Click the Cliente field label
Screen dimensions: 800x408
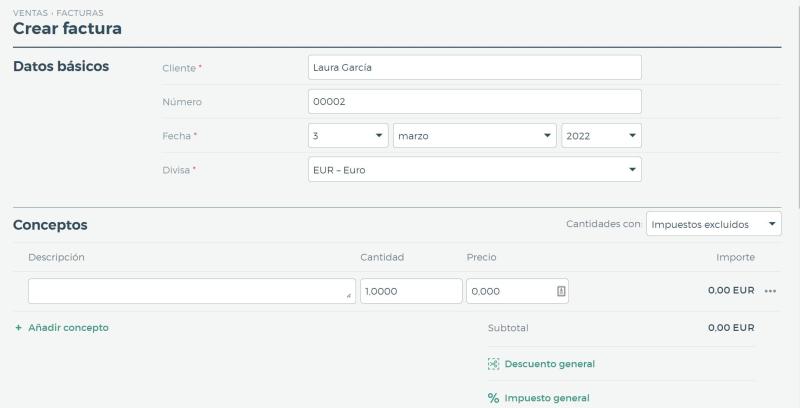[x=179, y=68]
